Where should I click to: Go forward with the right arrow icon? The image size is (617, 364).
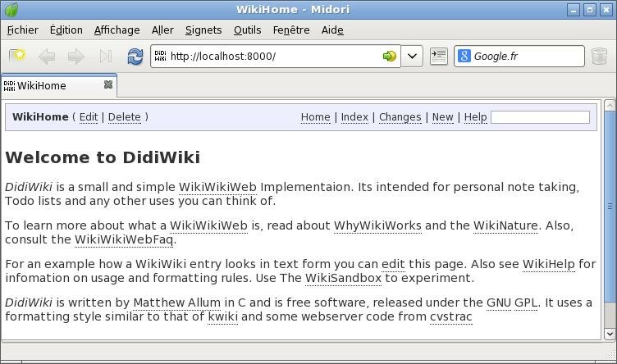pyautogui.click(x=76, y=57)
